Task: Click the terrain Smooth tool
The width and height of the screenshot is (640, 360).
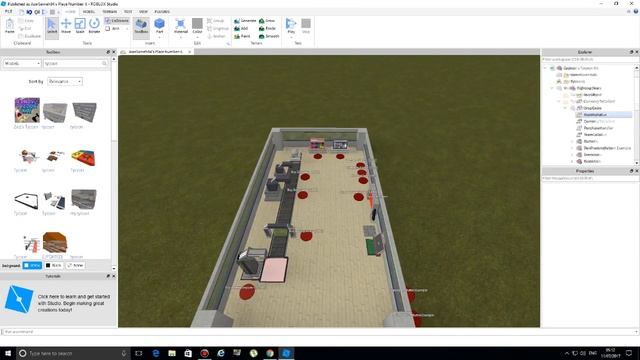Action: 269,36
